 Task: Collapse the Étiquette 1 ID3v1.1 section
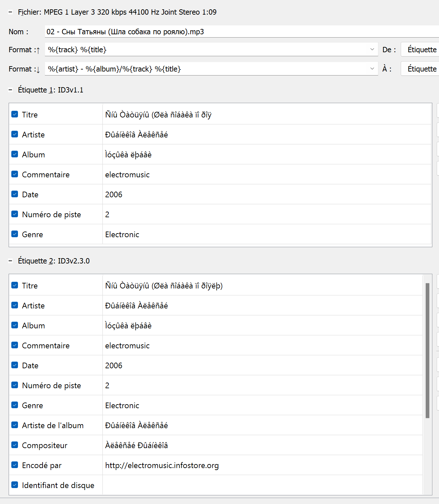[10, 90]
